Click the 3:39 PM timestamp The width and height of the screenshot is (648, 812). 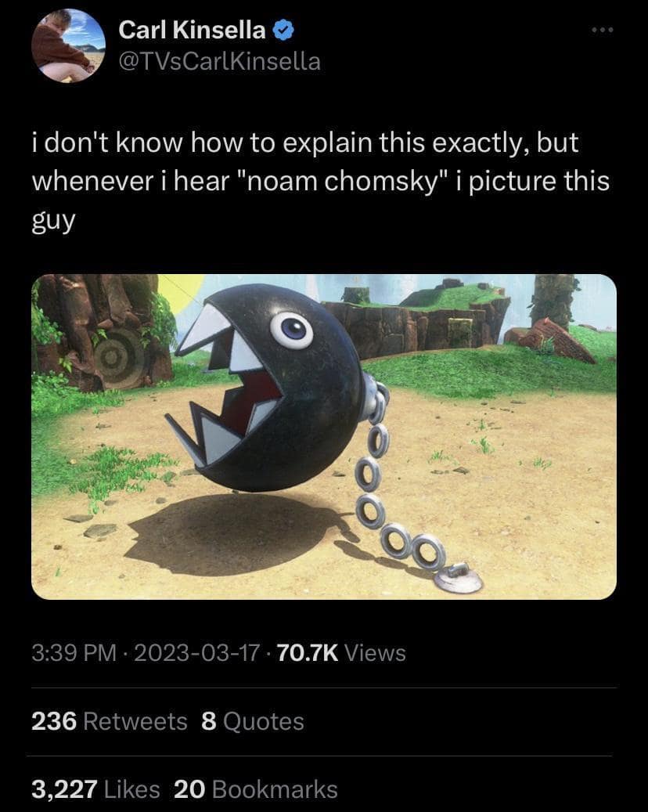pos(74,652)
